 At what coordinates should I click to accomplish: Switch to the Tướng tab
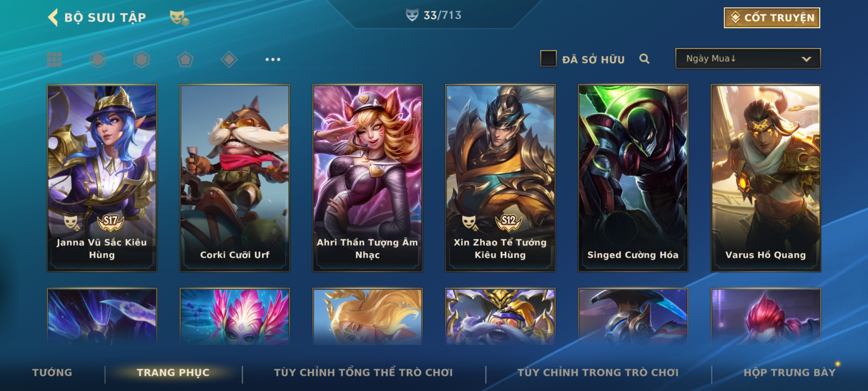[52, 373]
